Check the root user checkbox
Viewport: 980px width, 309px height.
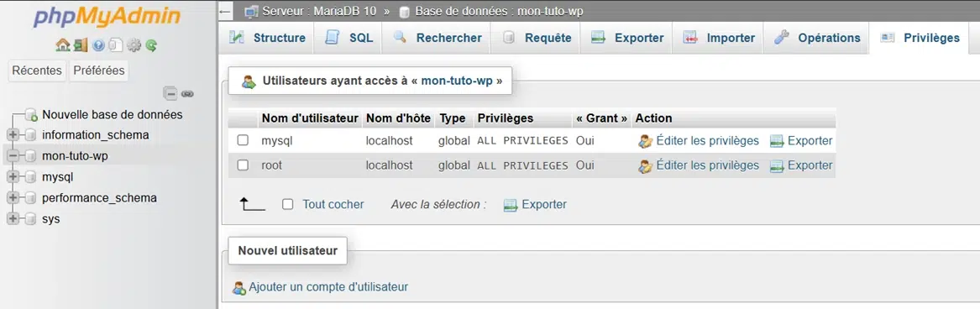click(x=244, y=165)
